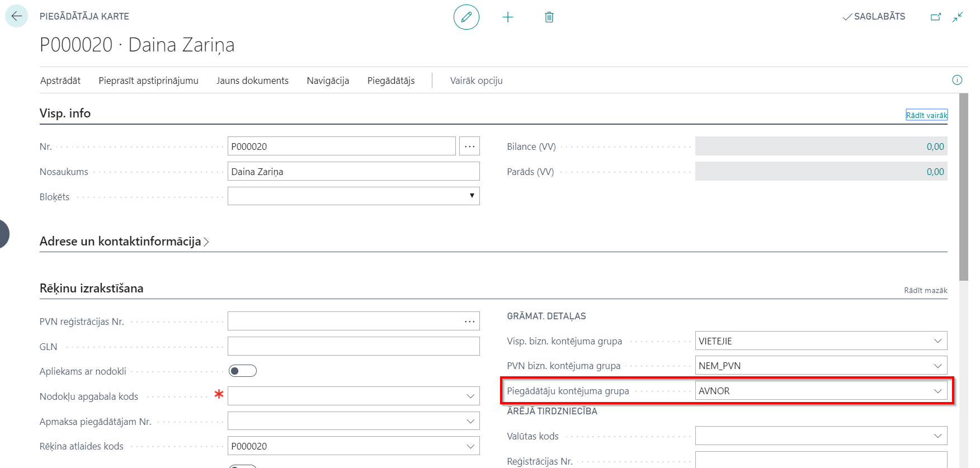Expand Piegādātāju kontējuma grupa dropdown
The width and height of the screenshot is (980, 468).
(938, 391)
